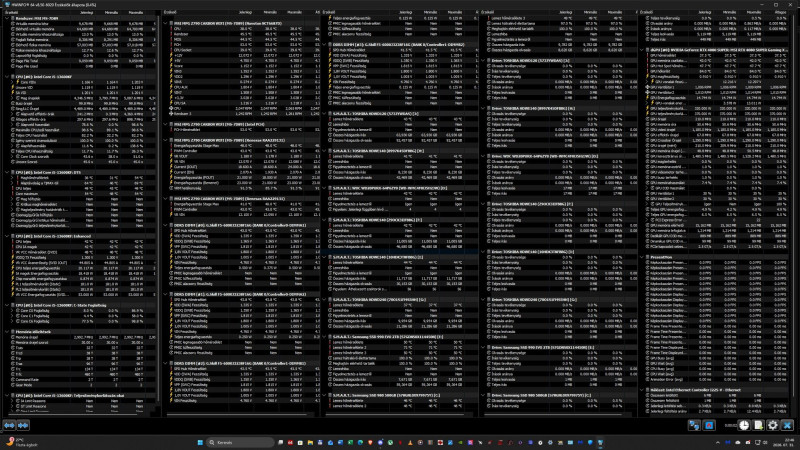The width and height of the screenshot is (800, 450).
Task: Select the Command Rate row
Action: (81, 380)
